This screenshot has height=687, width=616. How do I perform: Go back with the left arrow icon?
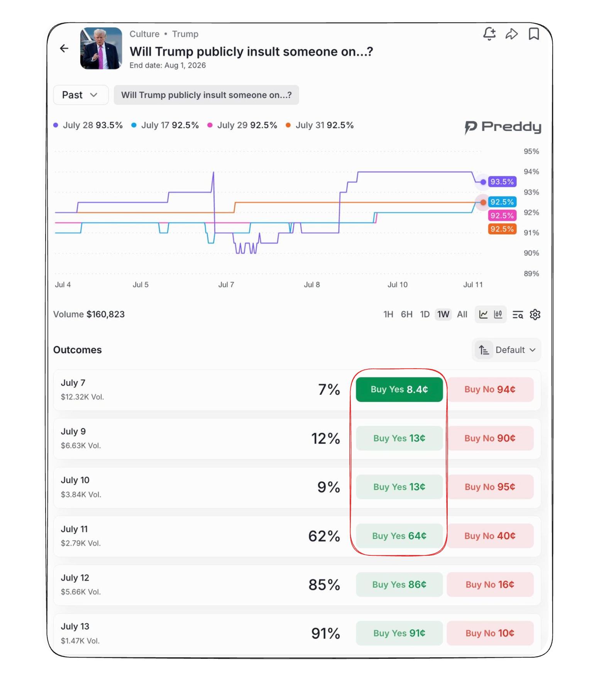64,48
